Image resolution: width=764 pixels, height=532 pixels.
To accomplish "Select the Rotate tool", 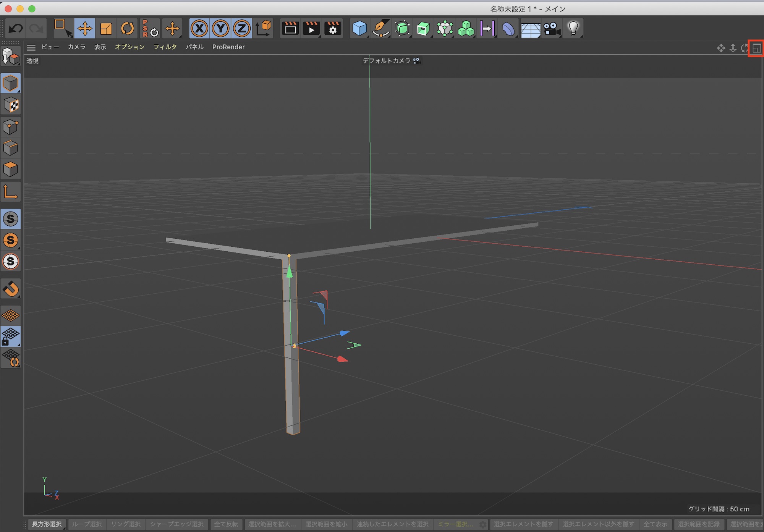I will click(x=127, y=28).
